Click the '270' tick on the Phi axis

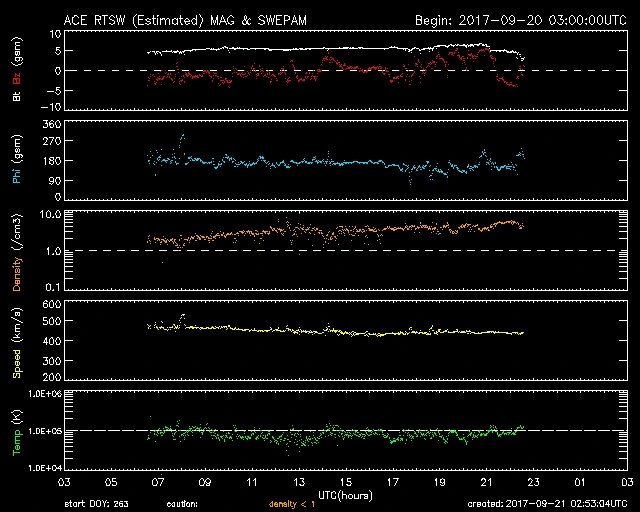click(52, 141)
